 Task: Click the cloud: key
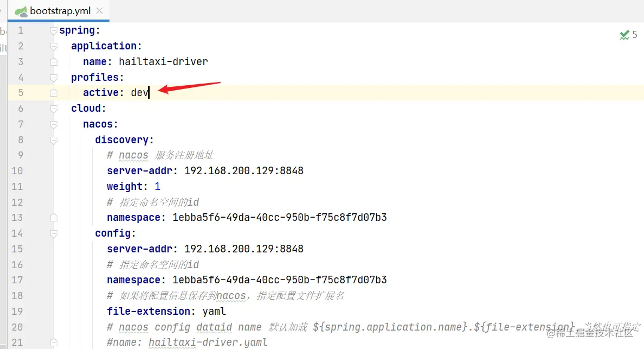[x=89, y=109]
